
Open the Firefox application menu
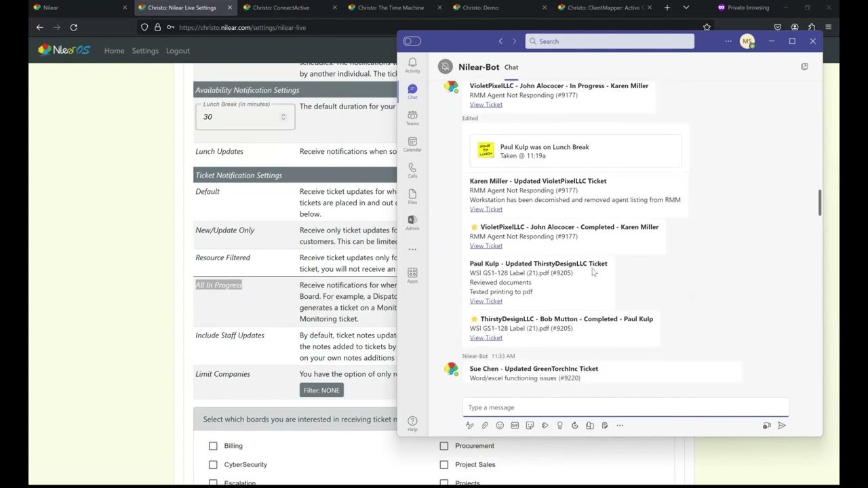pos(828,27)
